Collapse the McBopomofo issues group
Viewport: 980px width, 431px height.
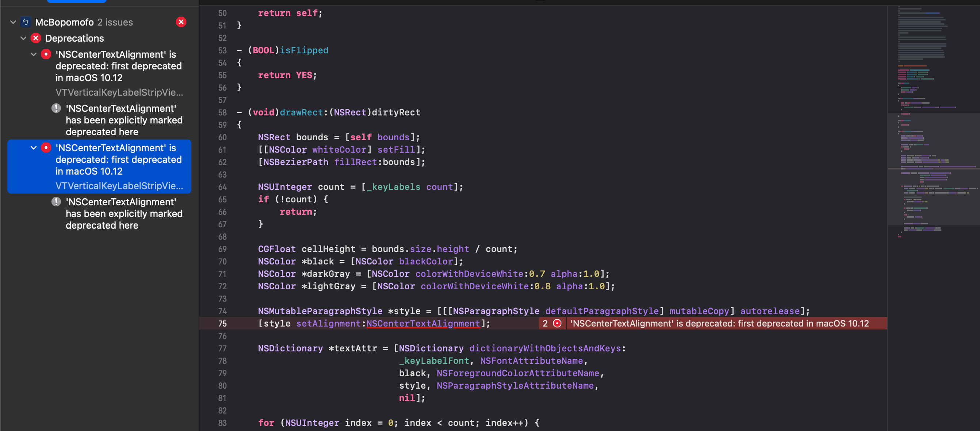(x=13, y=22)
